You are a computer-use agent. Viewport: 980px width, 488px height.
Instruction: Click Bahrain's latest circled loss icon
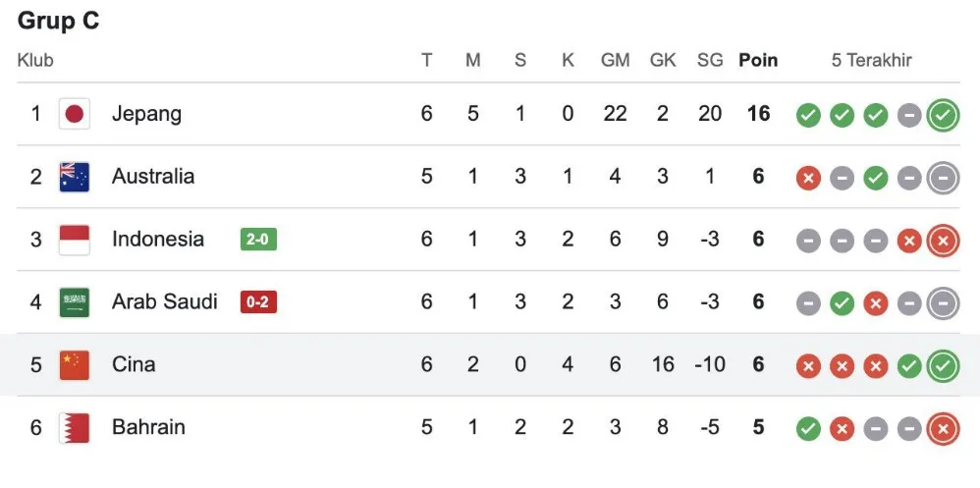(943, 429)
